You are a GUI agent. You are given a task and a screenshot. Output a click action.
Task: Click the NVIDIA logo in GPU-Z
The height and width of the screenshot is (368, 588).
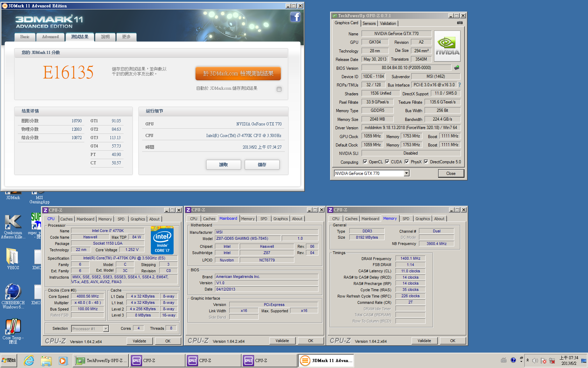(447, 47)
